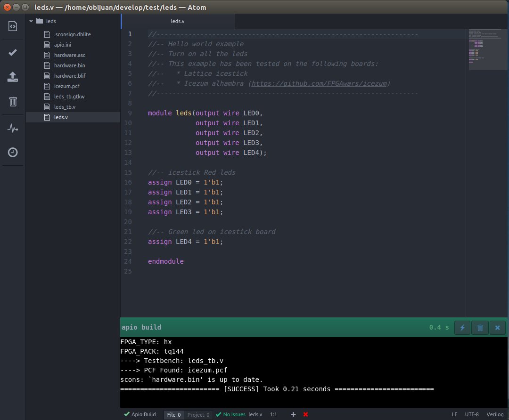Screen dimensions: 509x420
Task: Click the plus icon in the status bar
Action: [293, 414]
